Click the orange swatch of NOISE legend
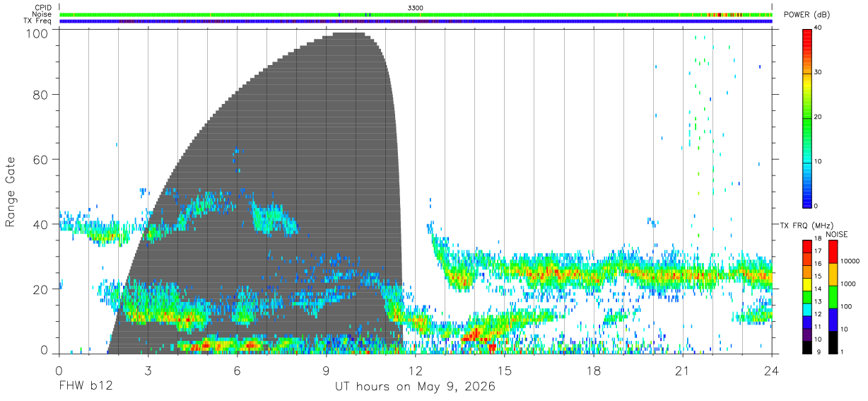This screenshot has width=868, height=401. tap(833, 274)
